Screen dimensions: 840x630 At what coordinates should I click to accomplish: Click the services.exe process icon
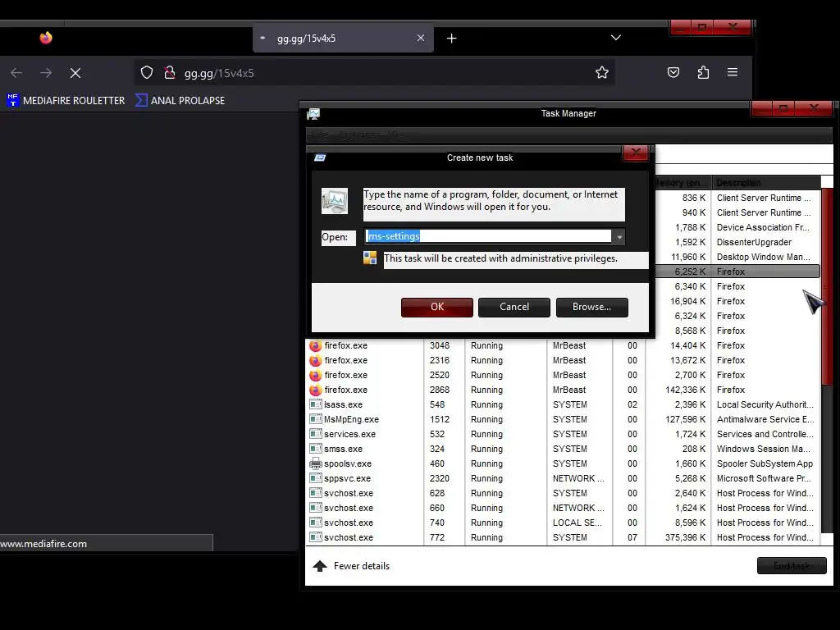tap(316, 434)
